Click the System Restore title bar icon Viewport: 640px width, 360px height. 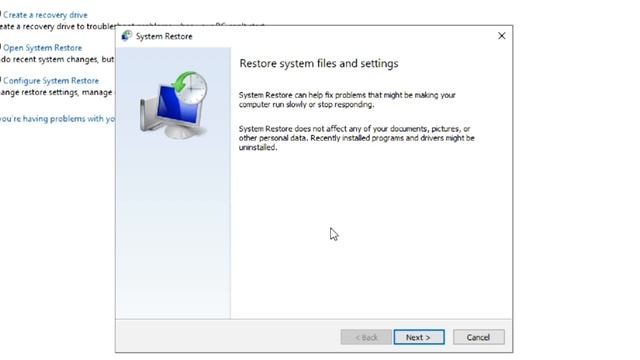126,36
